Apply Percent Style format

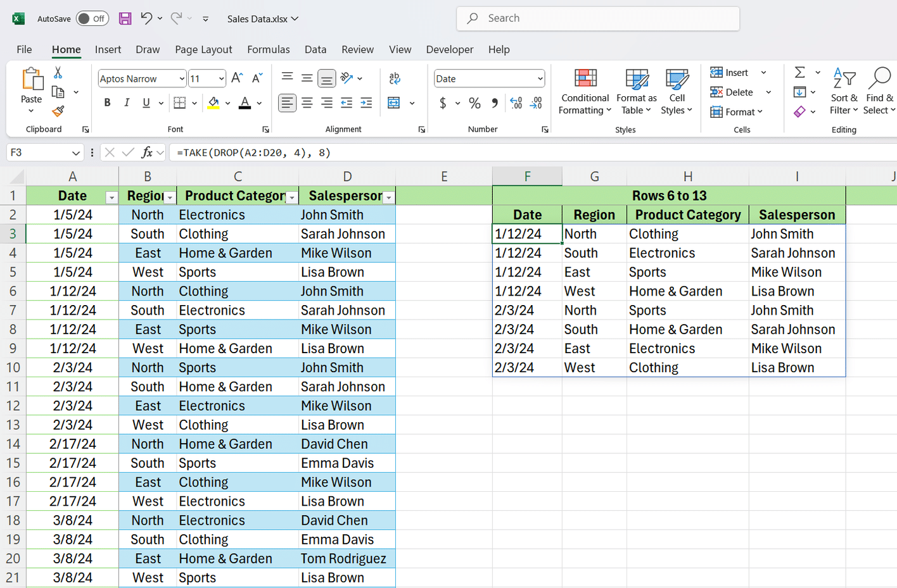474,103
